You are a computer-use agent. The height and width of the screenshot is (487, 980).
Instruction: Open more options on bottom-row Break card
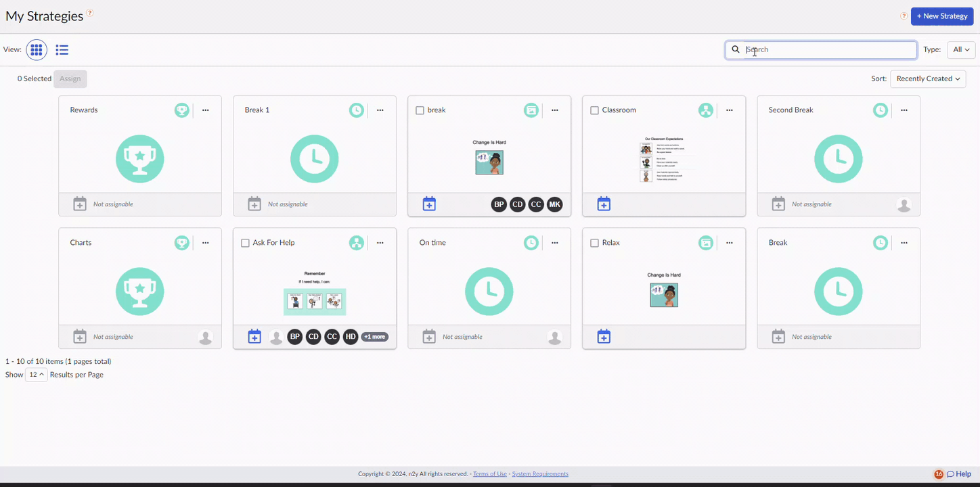tap(904, 243)
